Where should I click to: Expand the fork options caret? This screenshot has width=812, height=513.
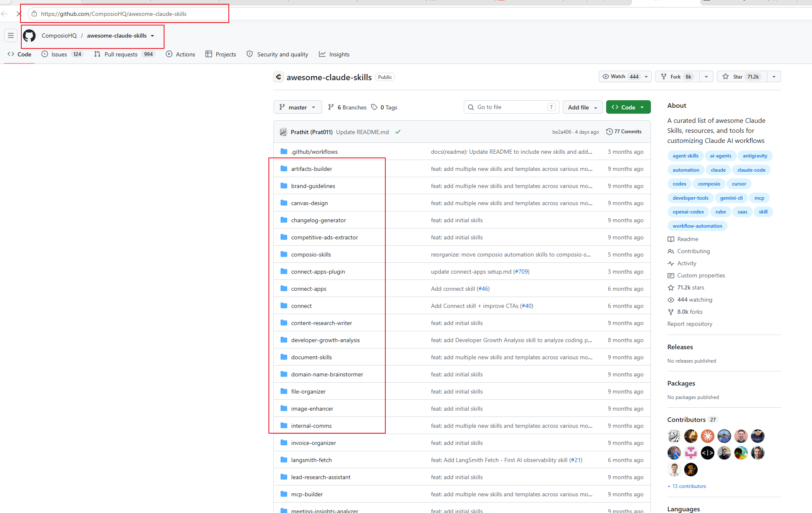click(706, 76)
